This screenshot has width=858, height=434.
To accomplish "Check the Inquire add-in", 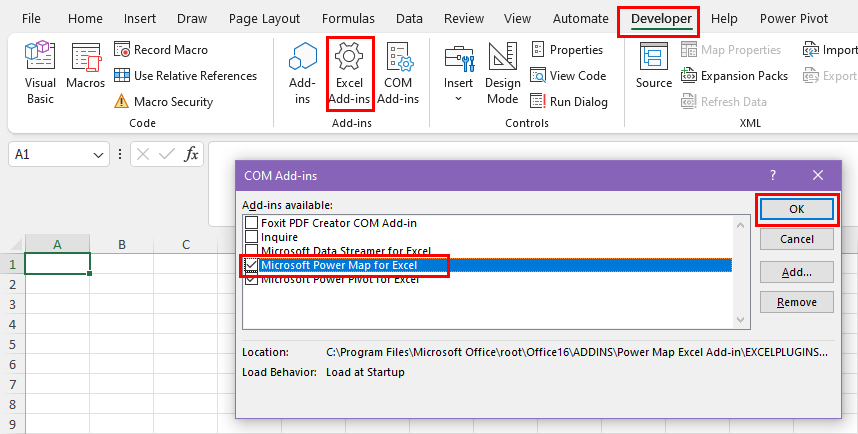I will click(x=251, y=237).
